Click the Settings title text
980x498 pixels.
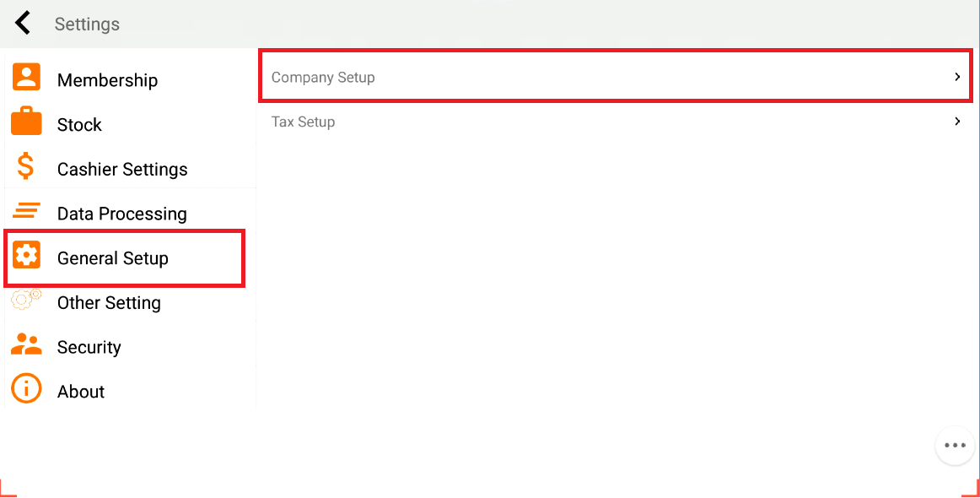(87, 24)
